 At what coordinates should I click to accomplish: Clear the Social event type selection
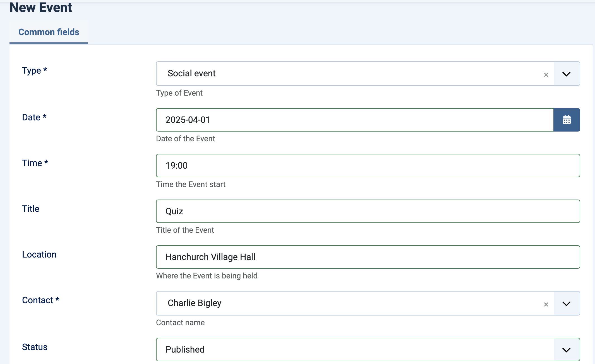pyautogui.click(x=546, y=75)
